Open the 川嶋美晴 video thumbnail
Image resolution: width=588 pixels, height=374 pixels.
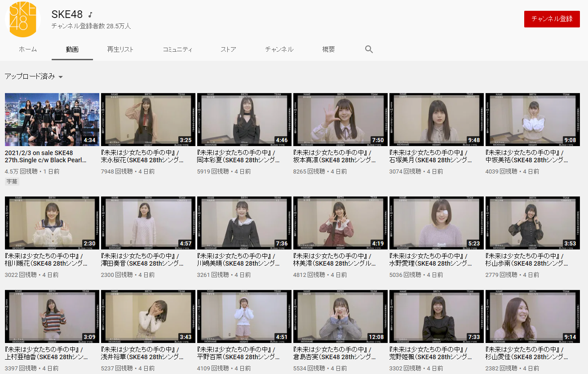coord(244,223)
